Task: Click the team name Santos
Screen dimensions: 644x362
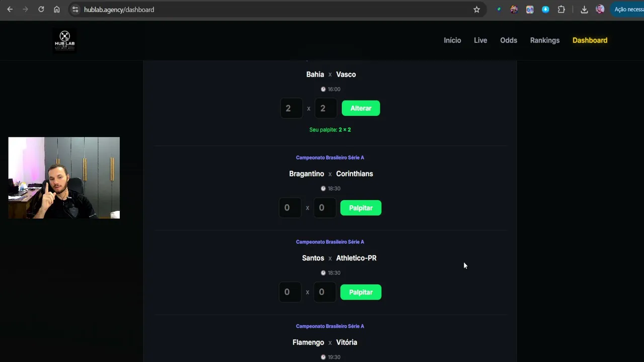Action: (313, 258)
